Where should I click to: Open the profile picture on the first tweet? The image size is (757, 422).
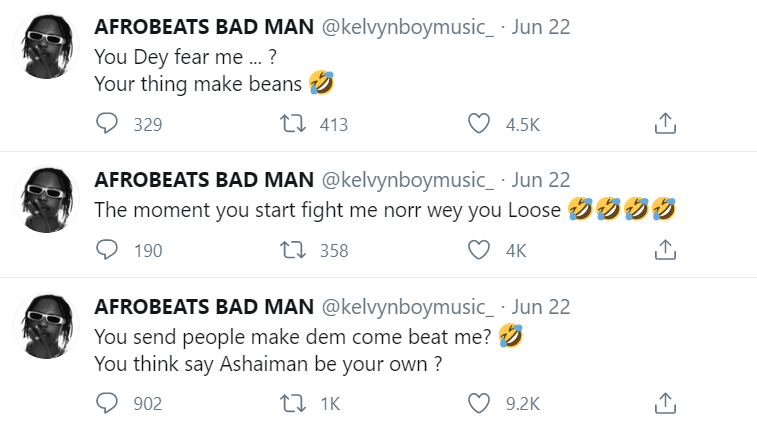click(x=46, y=47)
